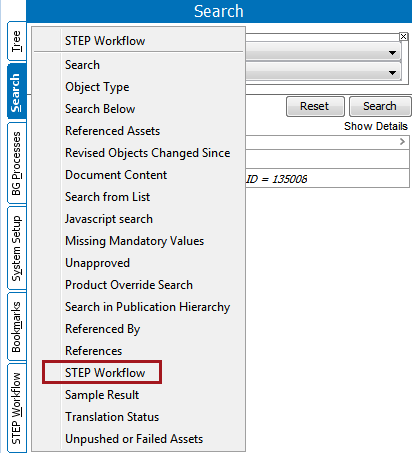Click the Reset button

click(315, 106)
